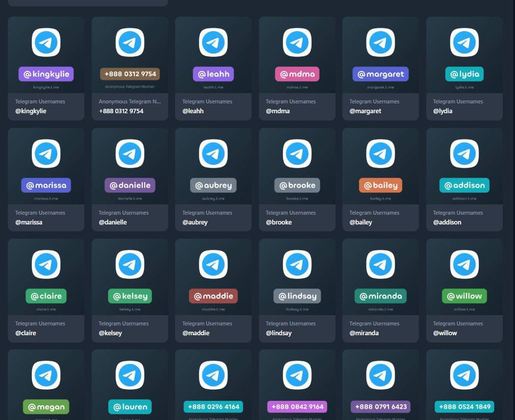Open the teal @addison username badge
This screenshot has width=515, height=420.
(464, 185)
